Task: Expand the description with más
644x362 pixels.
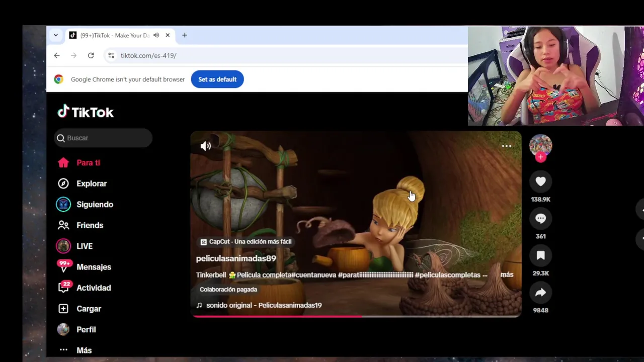Action: pyautogui.click(x=507, y=275)
